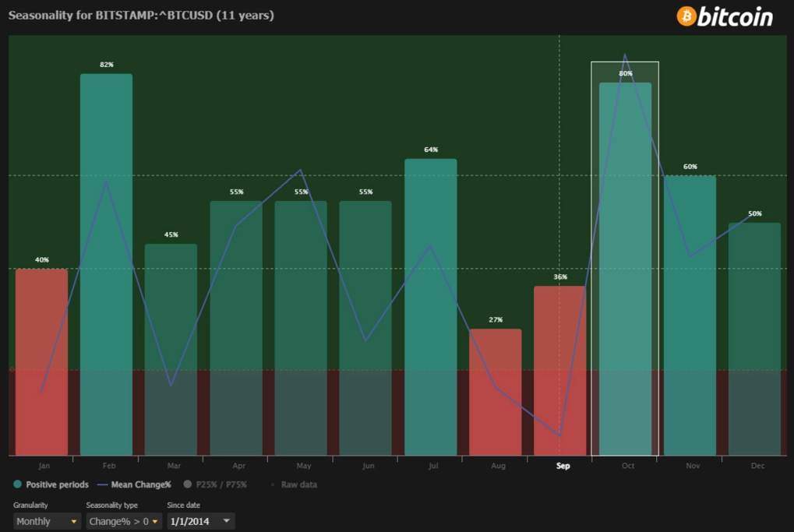Click the March 45% bar

pos(171,349)
